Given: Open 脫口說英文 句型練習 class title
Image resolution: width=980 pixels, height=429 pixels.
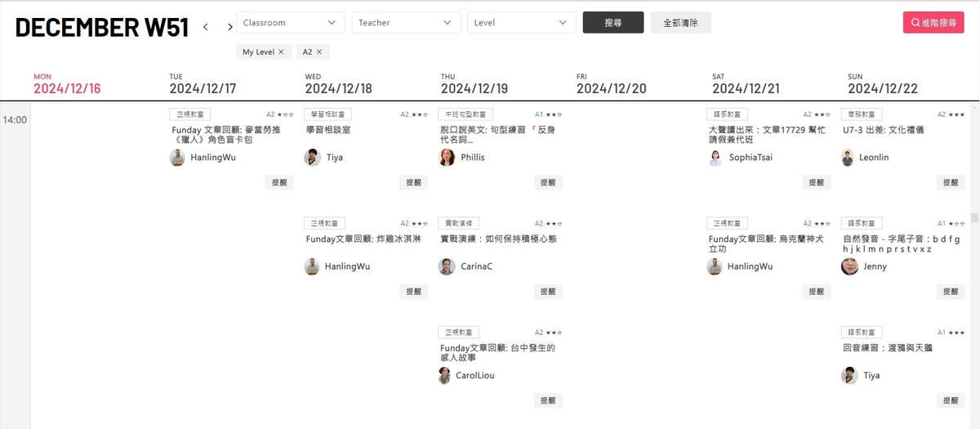Looking at the screenshot, I should coord(497,135).
